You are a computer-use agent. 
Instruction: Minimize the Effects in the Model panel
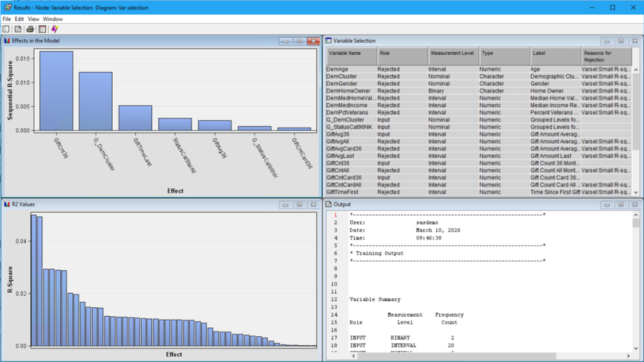286,41
